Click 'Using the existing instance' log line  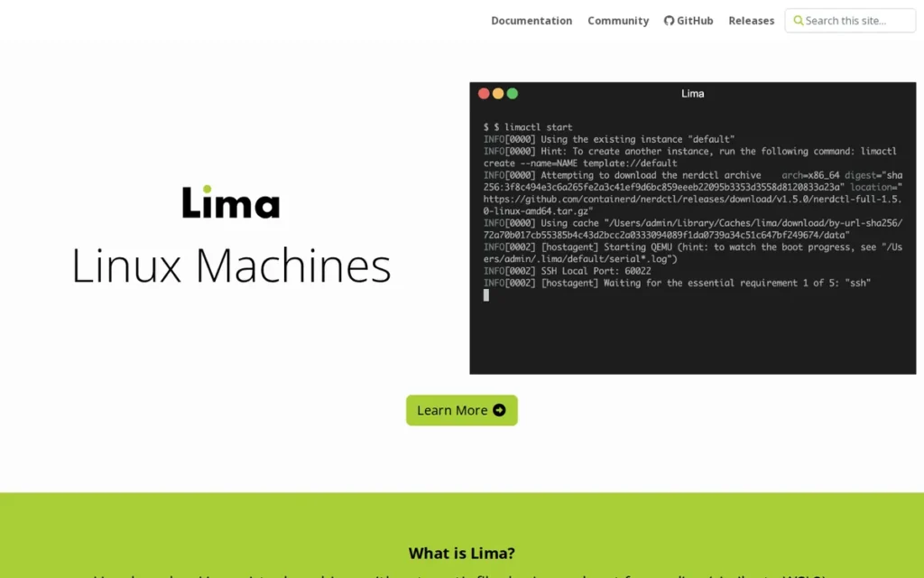click(609, 139)
